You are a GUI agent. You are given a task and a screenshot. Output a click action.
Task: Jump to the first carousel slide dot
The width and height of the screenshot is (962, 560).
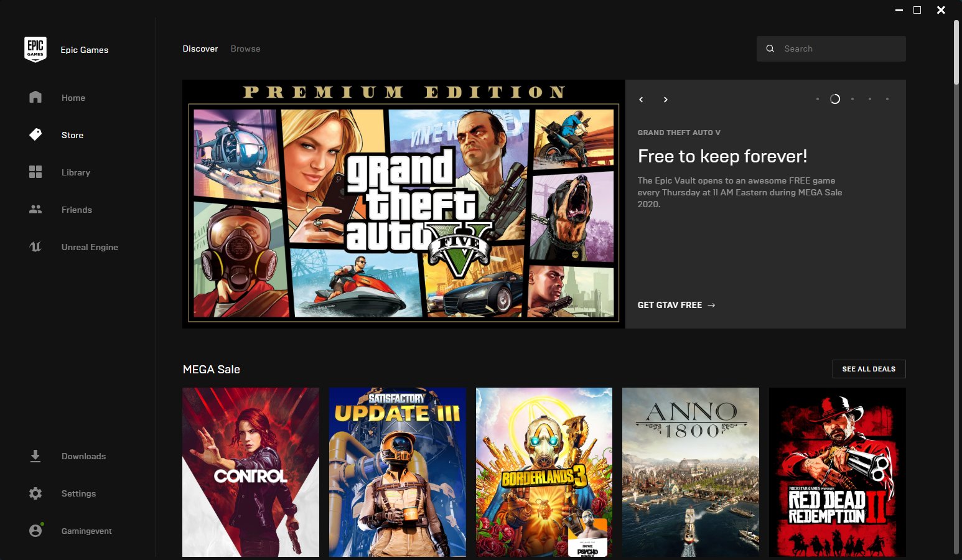click(x=818, y=99)
